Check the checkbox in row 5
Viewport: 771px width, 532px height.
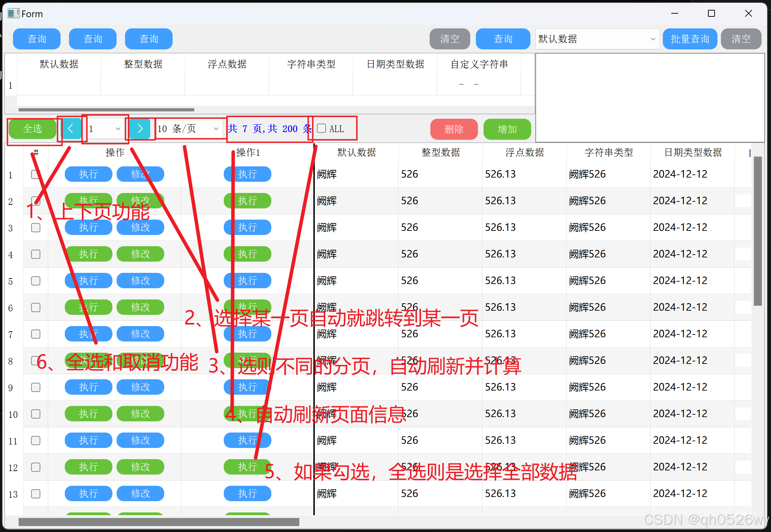[36, 281]
